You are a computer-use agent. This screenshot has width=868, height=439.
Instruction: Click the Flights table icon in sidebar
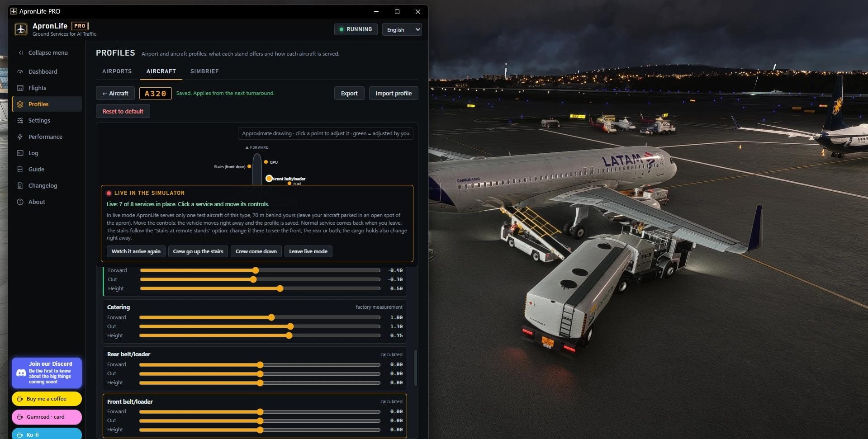(20, 88)
